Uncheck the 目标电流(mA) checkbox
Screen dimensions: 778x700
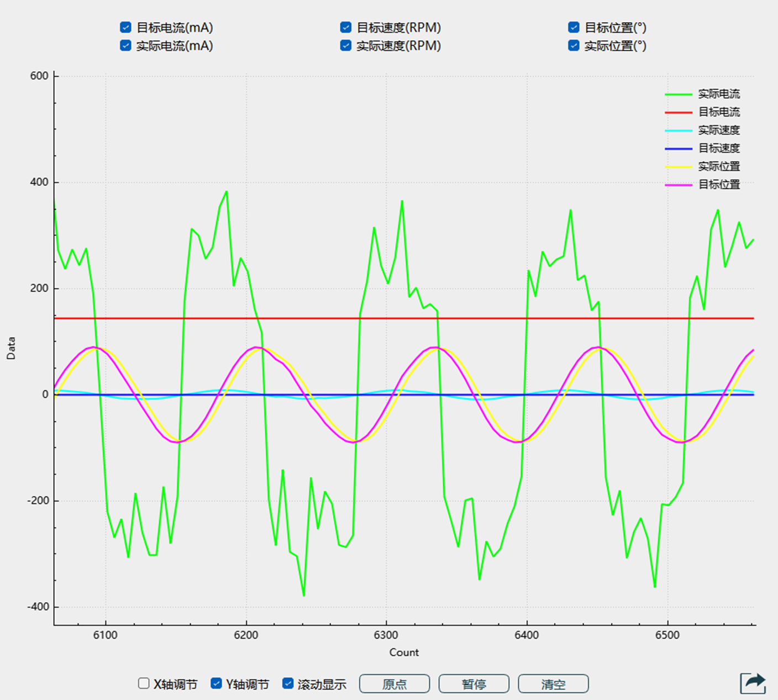tap(126, 28)
